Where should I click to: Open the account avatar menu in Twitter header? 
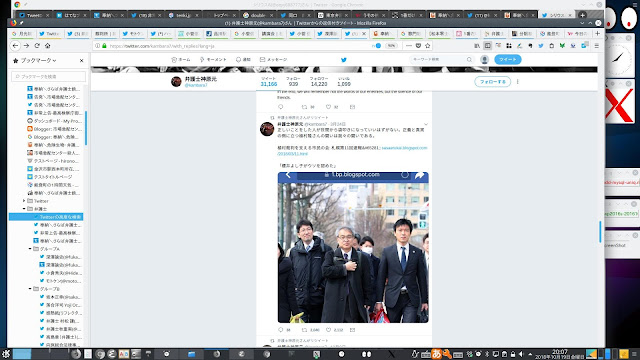[x=484, y=60]
